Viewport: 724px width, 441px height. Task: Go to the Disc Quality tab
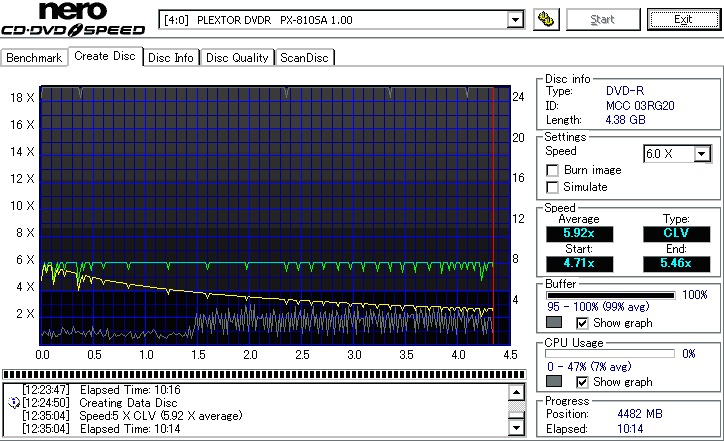pyautogui.click(x=237, y=58)
